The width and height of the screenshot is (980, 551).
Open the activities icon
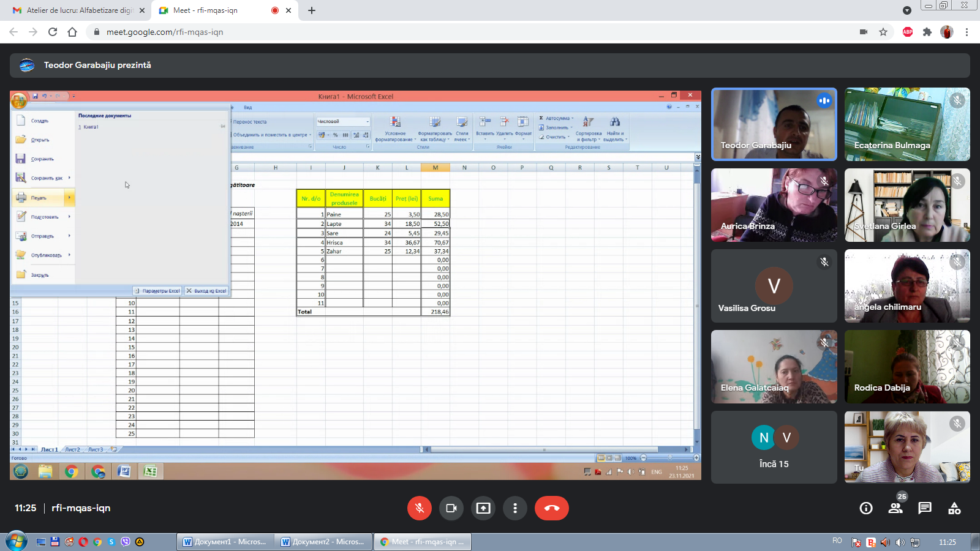click(x=954, y=508)
